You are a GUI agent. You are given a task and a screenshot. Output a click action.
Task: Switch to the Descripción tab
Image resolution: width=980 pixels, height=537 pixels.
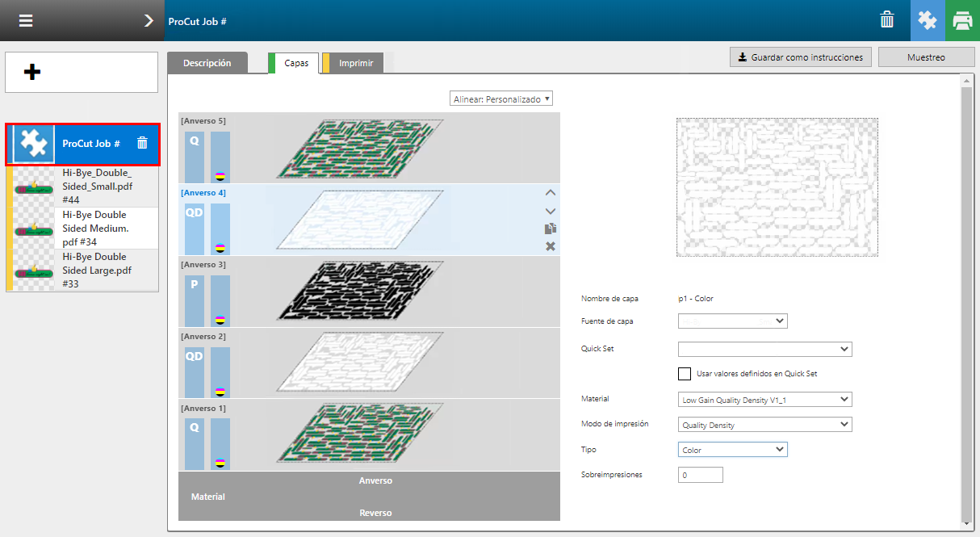pyautogui.click(x=207, y=63)
